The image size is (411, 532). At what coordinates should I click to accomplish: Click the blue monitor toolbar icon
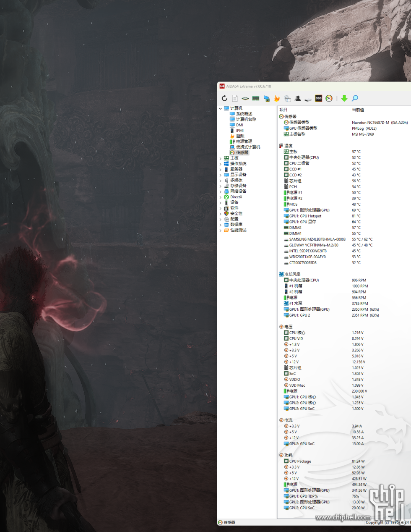click(266, 98)
